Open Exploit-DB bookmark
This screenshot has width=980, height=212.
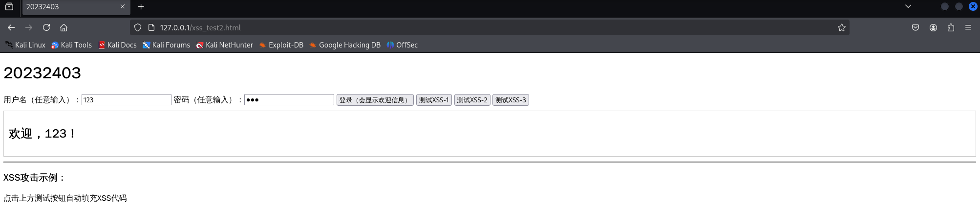pos(281,45)
